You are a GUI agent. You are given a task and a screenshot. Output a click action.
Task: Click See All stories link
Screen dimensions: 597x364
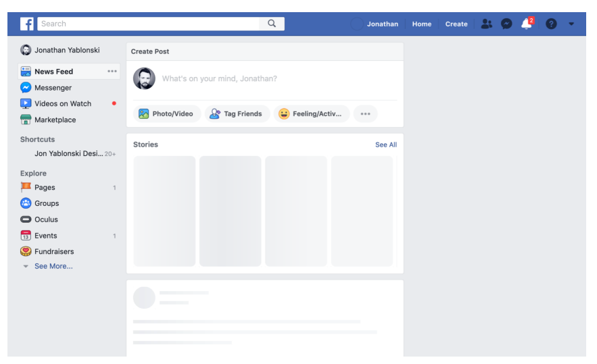coord(385,145)
